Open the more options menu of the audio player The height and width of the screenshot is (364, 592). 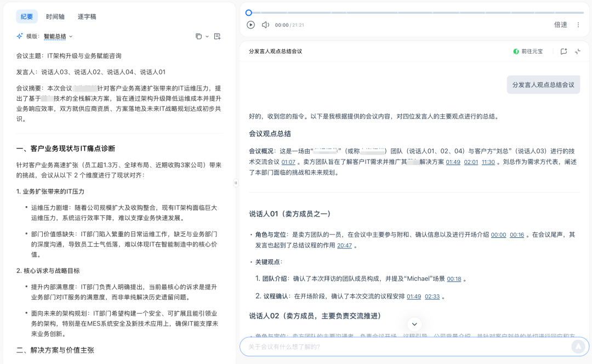[x=578, y=25]
